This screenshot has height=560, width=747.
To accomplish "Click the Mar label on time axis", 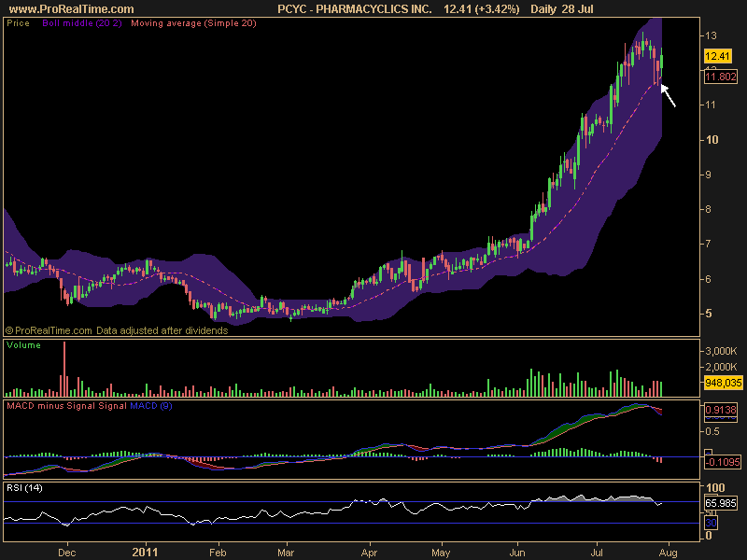I will 286,553.
